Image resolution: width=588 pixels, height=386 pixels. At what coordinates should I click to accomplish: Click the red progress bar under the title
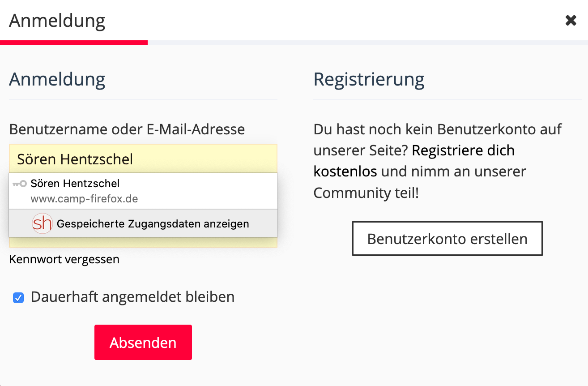coord(74,43)
